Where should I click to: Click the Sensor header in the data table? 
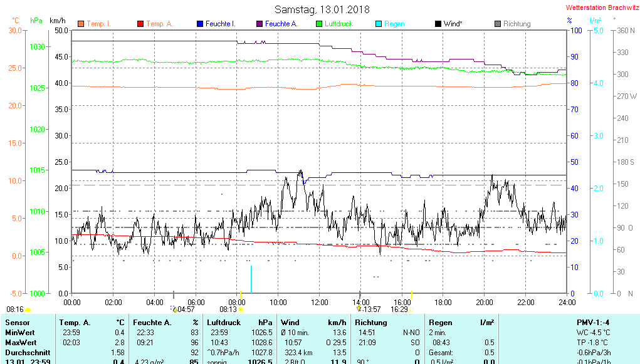(17, 323)
